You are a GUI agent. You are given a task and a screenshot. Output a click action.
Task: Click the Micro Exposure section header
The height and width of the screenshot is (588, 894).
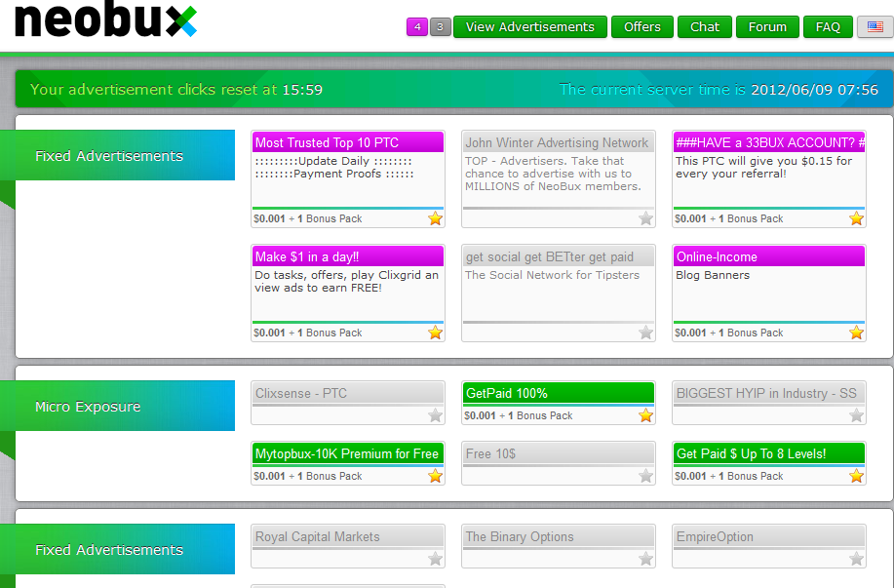[117, 406]
